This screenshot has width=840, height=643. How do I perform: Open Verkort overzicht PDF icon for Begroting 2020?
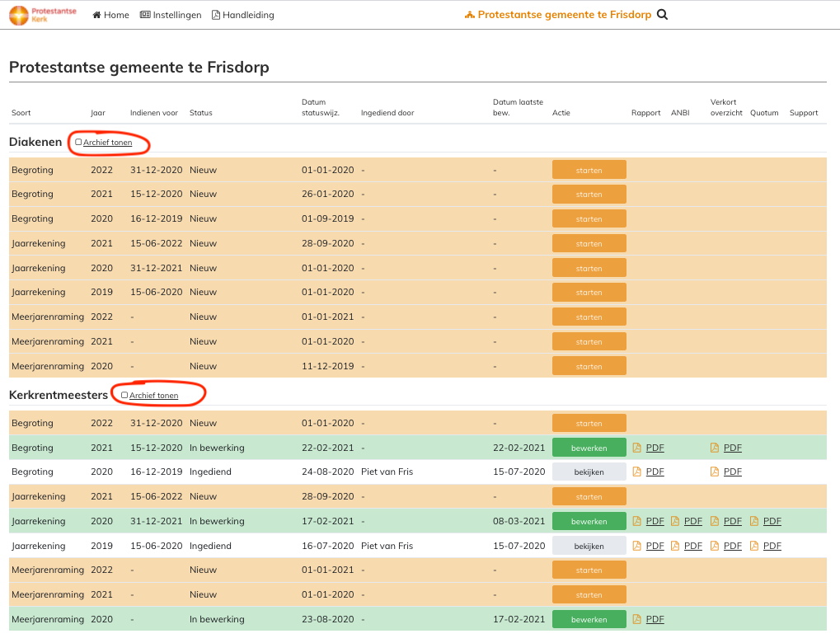tap(716, 472)
